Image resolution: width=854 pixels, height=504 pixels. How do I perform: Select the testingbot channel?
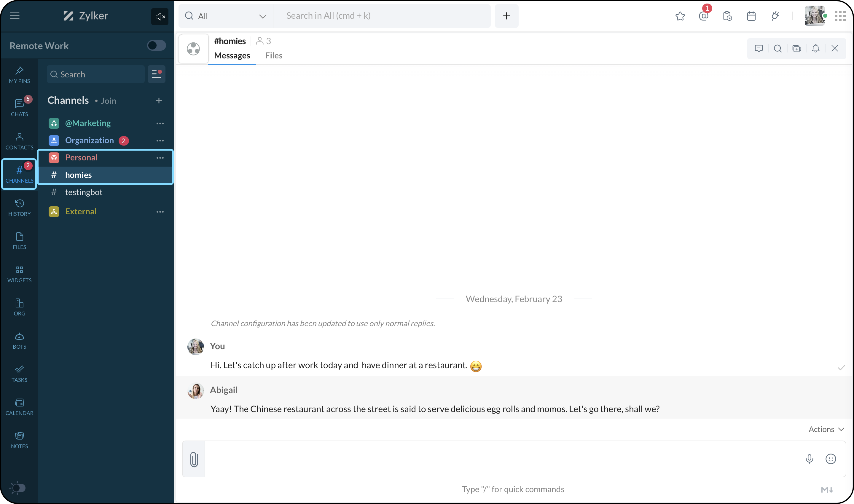pos(84,192)
